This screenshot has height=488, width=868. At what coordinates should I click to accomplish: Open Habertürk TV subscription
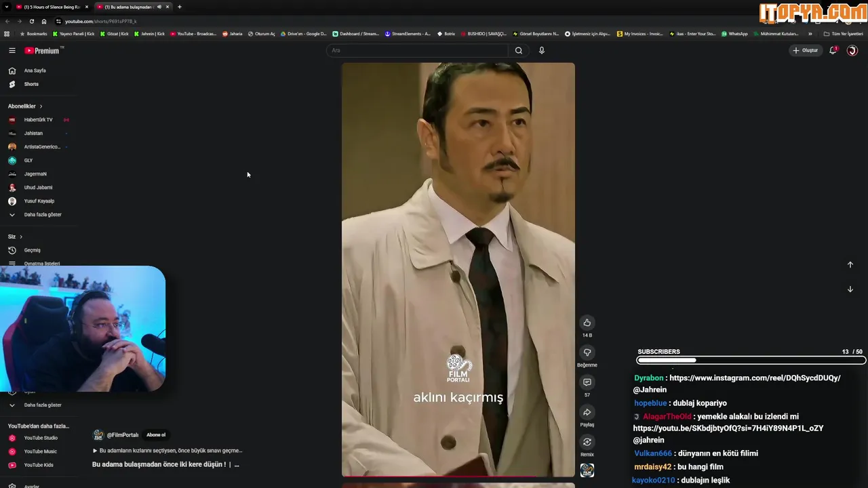(x=39, y=120)
